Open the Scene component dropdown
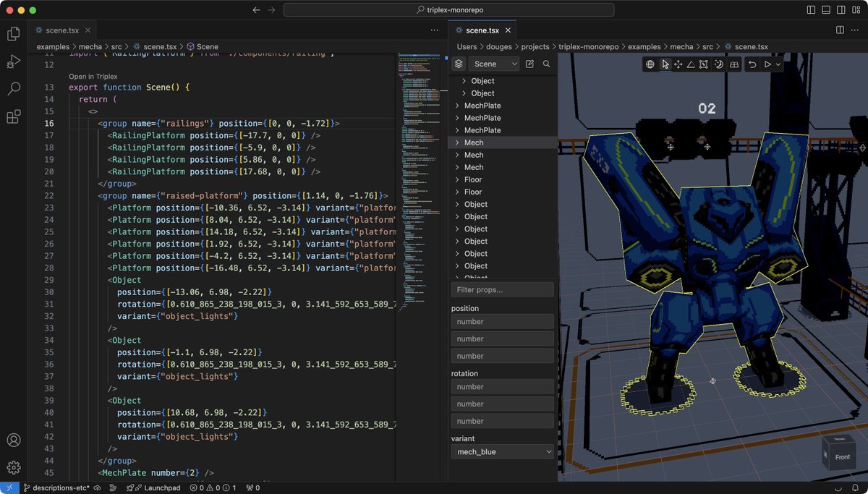868x494 pixels. [x=494, y=64]
